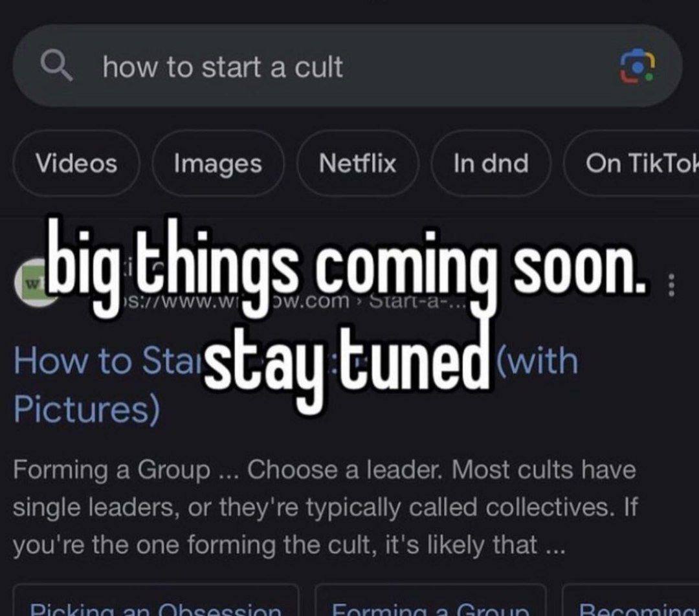The image size is (699, 616).
Task: Select the Videos filter chip
Action: click(76, 162)
